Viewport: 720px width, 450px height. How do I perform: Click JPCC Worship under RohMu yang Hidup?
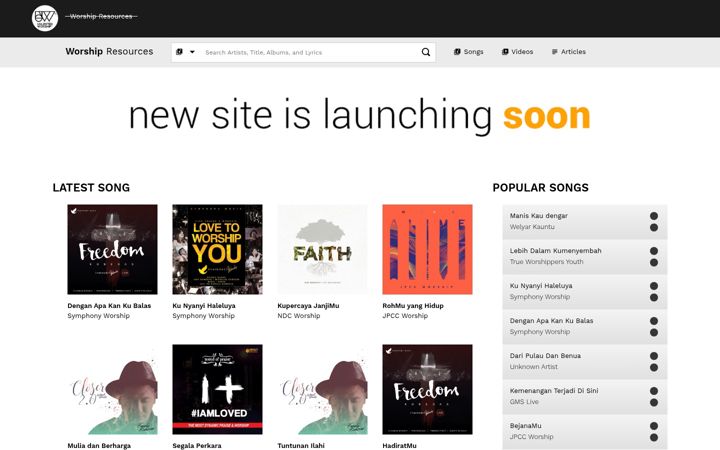(x=405, y=316)
